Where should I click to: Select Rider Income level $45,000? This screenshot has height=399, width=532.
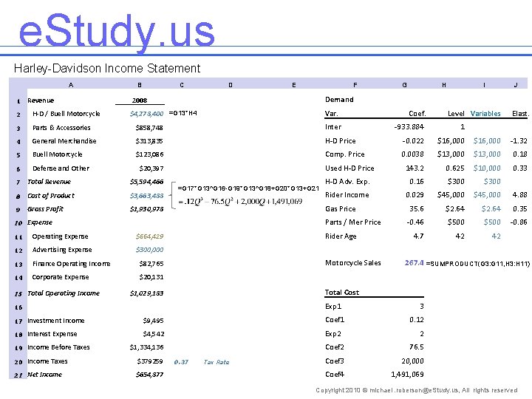point(451,195)
